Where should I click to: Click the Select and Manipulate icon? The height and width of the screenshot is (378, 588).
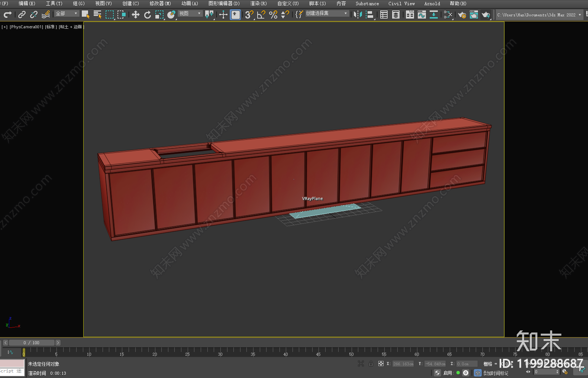(x=223, y=14)
